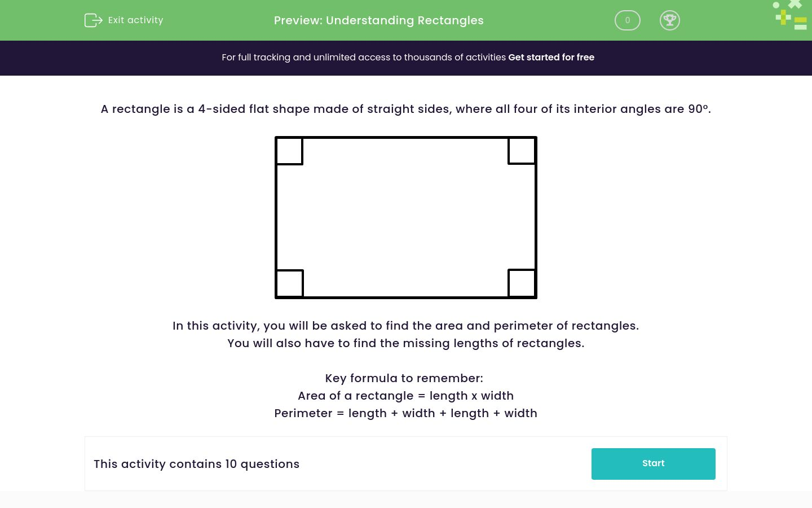Open rewards via the circled trophy badge
The image size is (812, 508).
pos(670,20)
